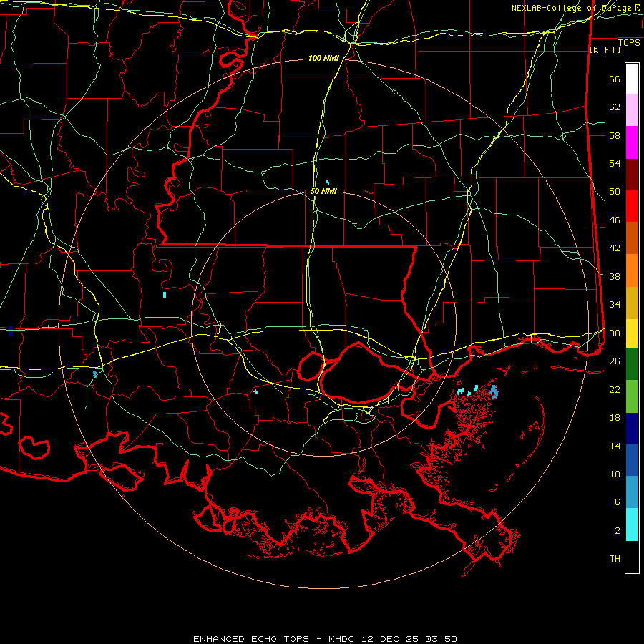
Task: Click the light green legend swatch
Action: 632,396
